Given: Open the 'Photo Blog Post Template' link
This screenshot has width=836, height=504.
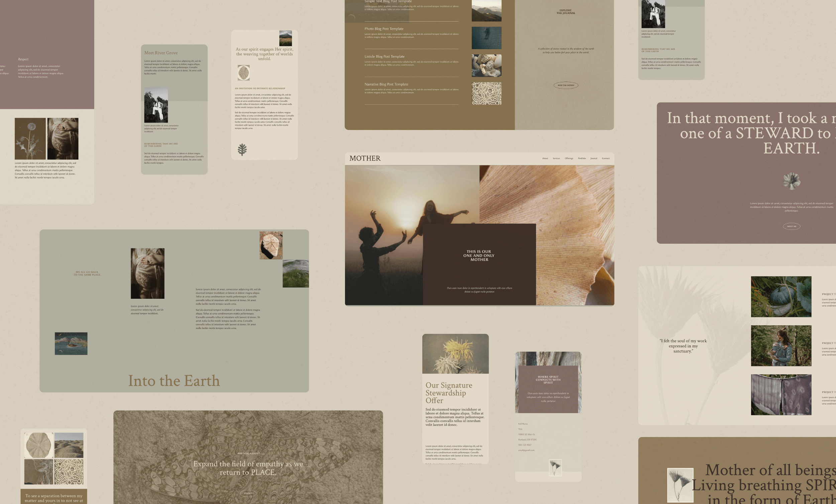Looking at the screenshot, I should tap(384, 29).
